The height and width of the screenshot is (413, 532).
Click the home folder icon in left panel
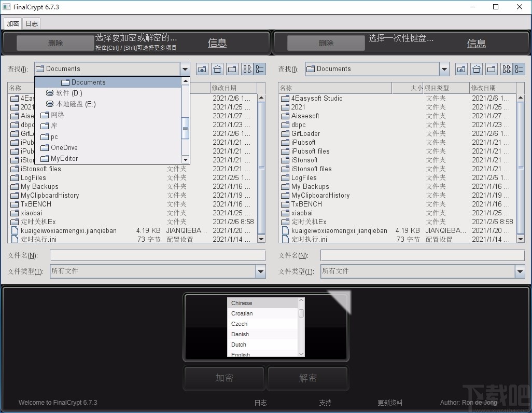point(217,68)
